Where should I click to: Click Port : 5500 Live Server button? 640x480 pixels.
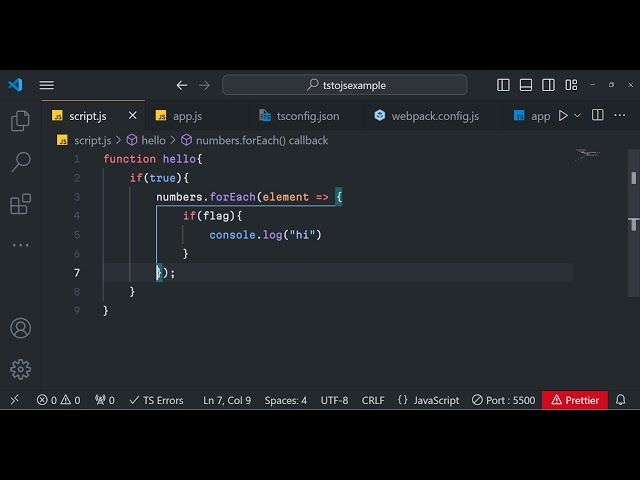tap(503, 400)
